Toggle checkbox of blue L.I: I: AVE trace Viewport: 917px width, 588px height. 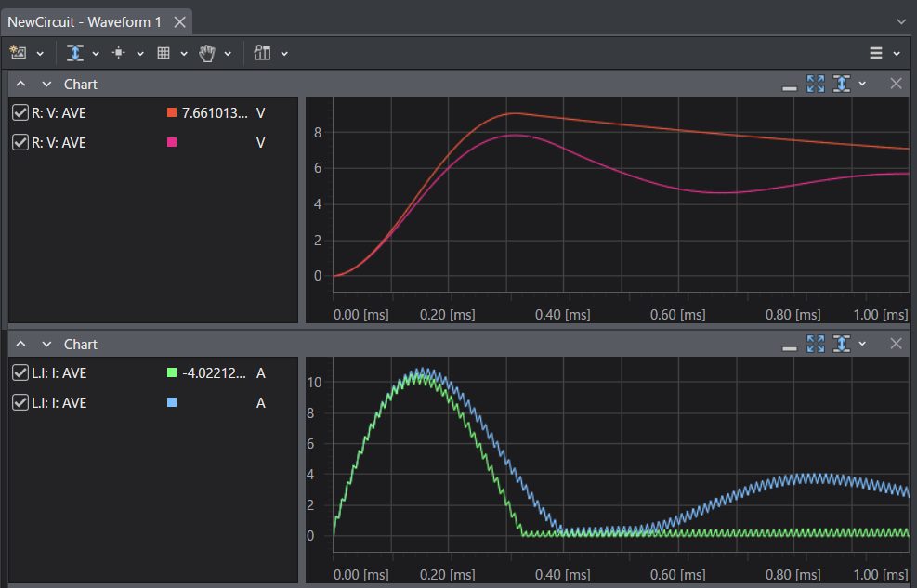[20, 402]
